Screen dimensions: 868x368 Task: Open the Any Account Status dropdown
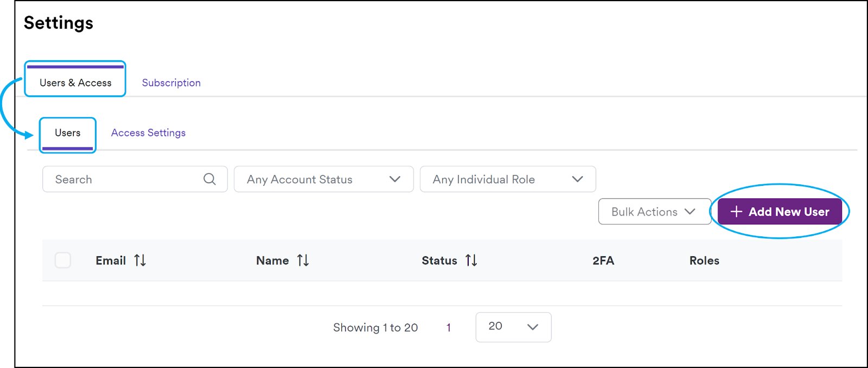(x=324, y=179)
